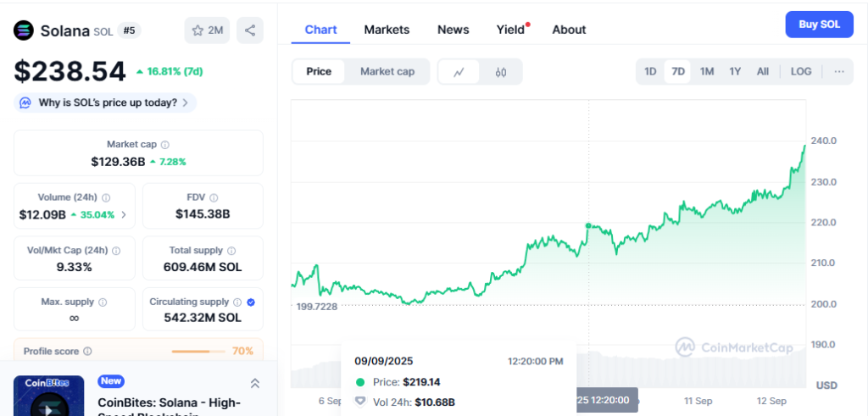Click the 240.0 price axis label
The height and width of the screenshot is (416, 868).
823,141
